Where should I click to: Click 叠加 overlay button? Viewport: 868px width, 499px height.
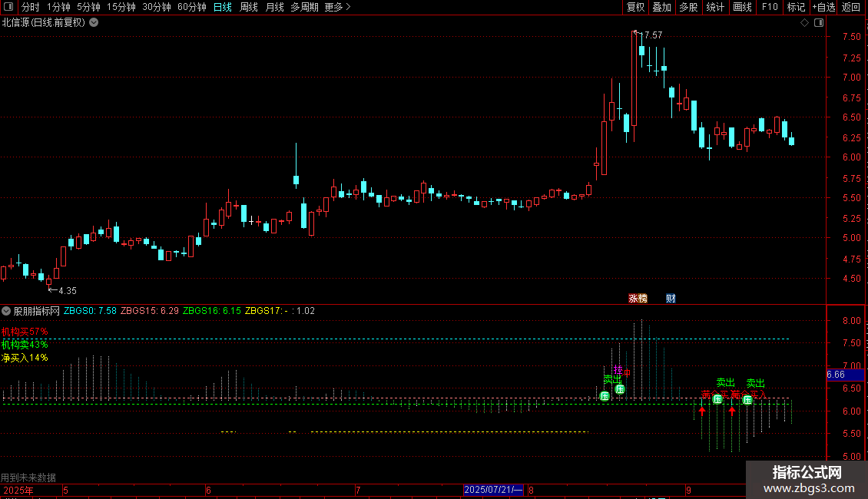pos(662,7)
